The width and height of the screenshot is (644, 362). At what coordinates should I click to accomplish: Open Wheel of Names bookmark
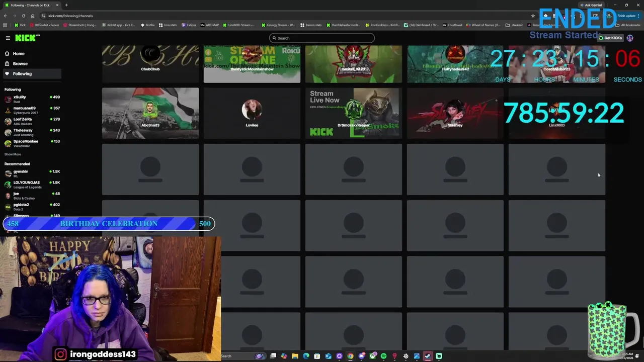coord(484,25)
